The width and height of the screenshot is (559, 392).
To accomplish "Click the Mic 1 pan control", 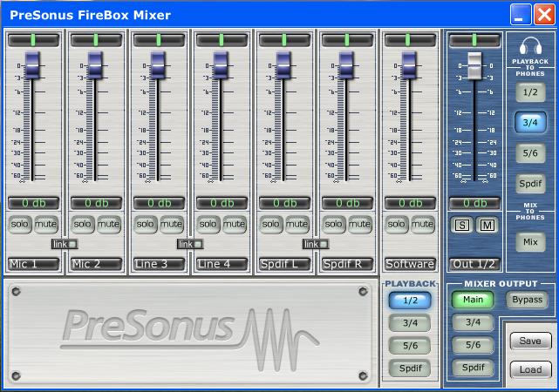I will tap(33, 40).
